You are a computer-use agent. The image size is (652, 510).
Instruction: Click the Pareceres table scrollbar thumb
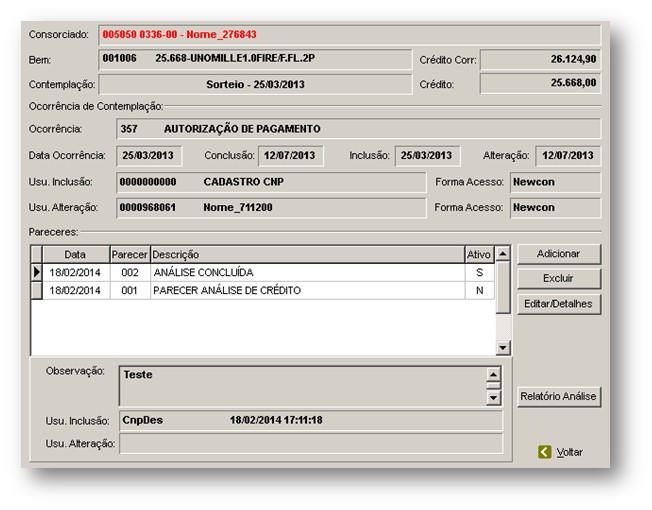pos(503,287)
